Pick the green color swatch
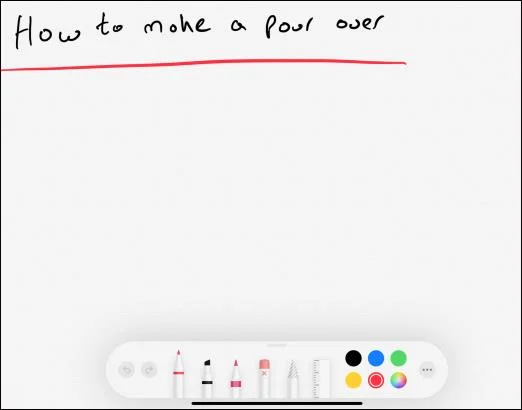The height and width of the screenshot is (410, 522). click(398, 358)
